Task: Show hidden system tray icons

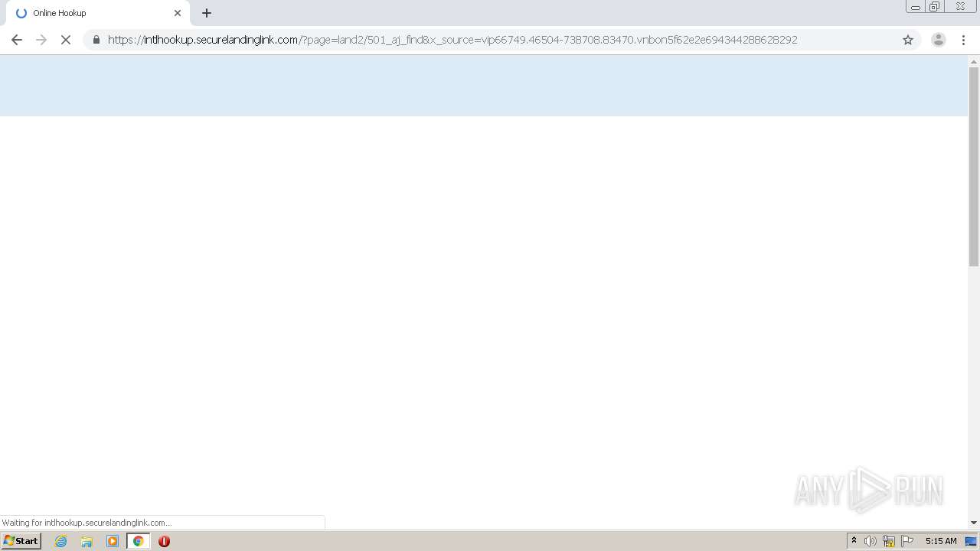Action: point(854,541)
